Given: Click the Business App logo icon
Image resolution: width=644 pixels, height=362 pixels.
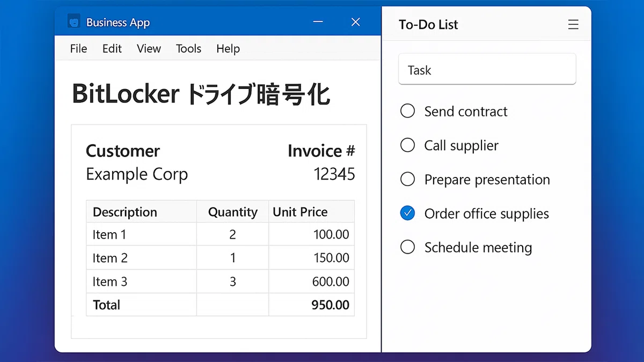Looking at the screenshot, I should click(74, 22).
